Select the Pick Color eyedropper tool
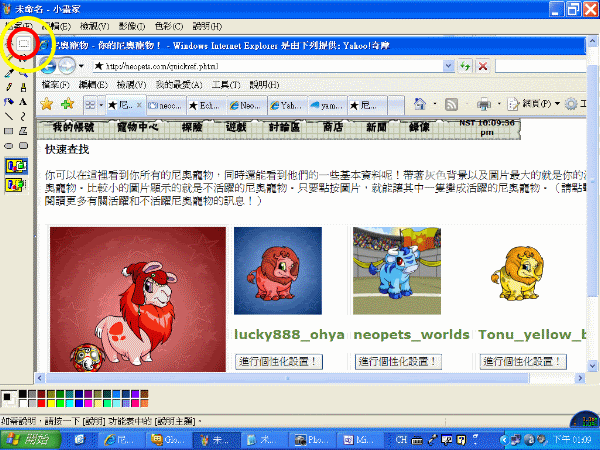 click(9, 73)
